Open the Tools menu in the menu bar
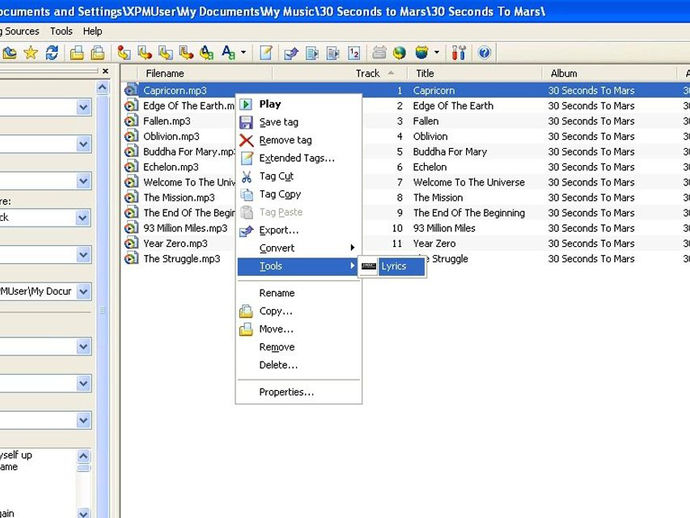The width and height of the screenshot is (690, 518). pos(61,31)
